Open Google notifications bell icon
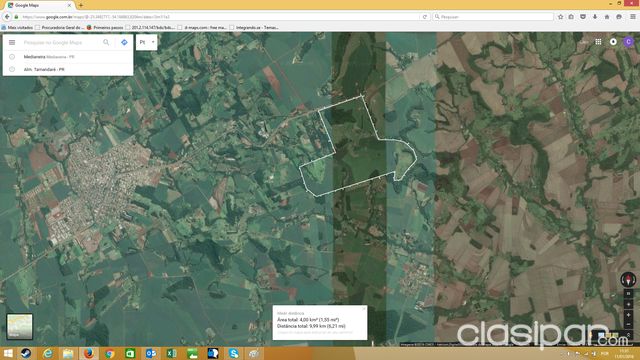Screen dimensions: 640x360 (613, 42)
